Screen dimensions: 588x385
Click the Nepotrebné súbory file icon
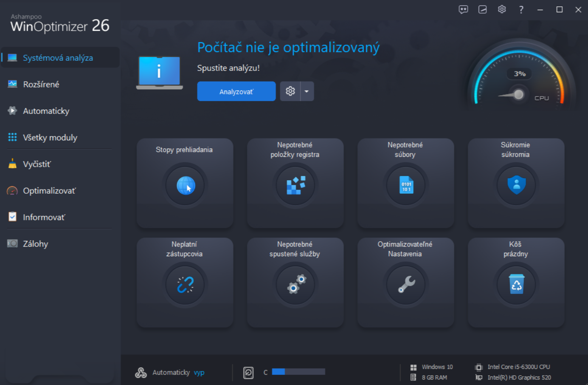click(406, 185)
